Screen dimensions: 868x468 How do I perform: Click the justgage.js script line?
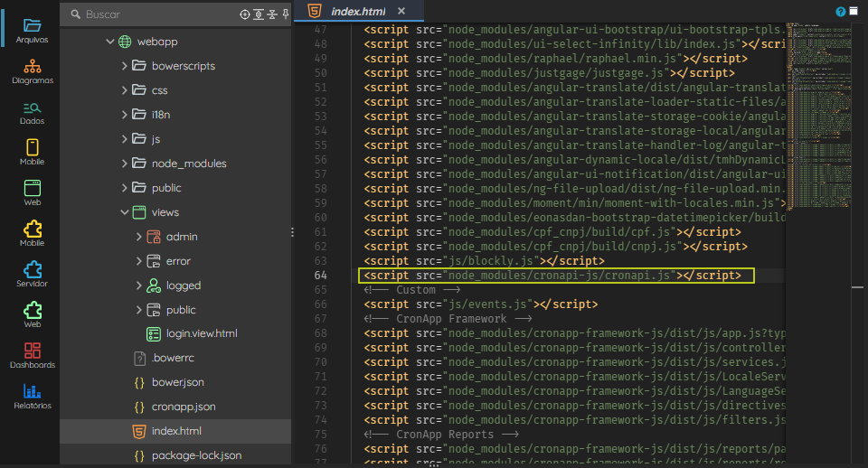549,73
